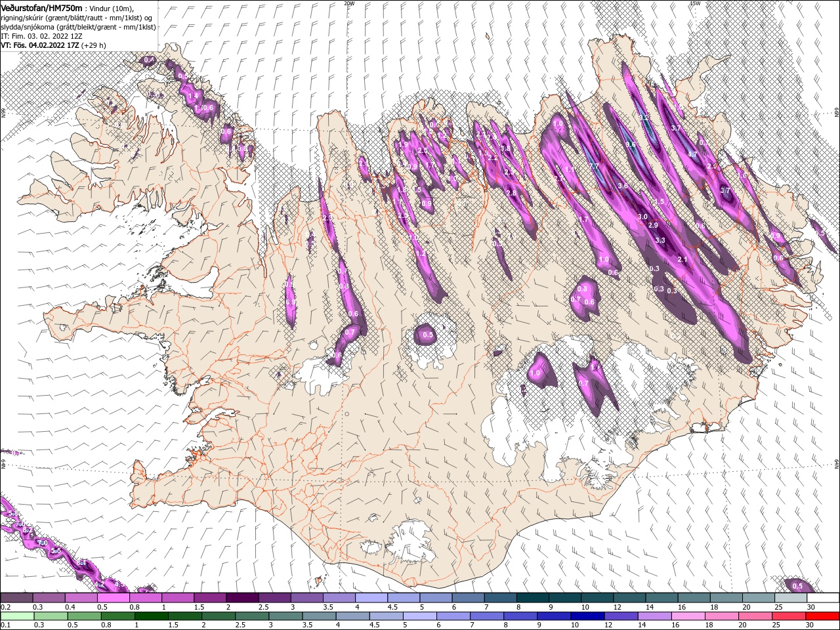Click the 20W longitude label
This screenshot has height=630, width=840.
349,3
